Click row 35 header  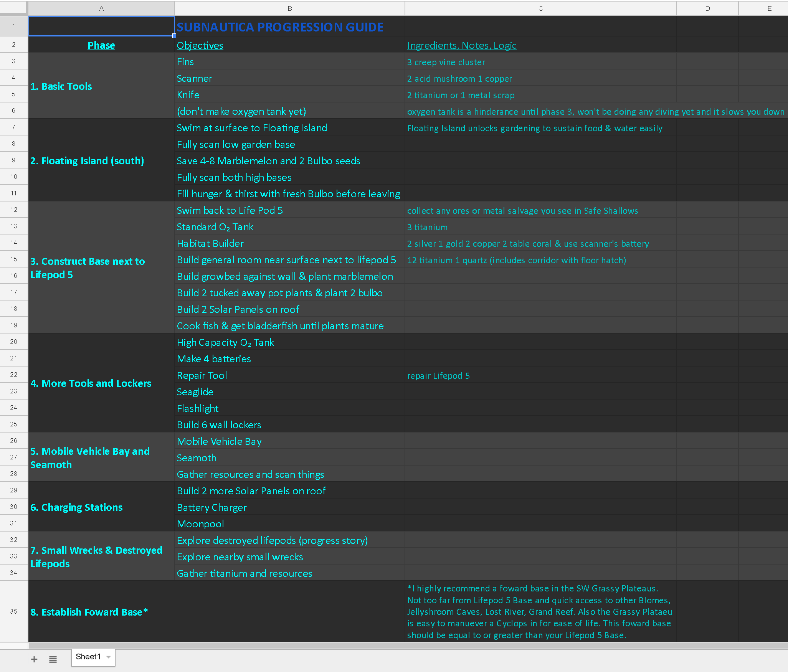click(x=14, y=611)
